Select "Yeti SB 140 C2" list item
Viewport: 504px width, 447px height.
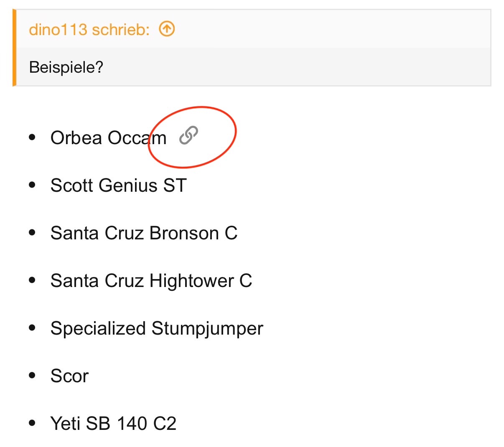coord(113,424)
